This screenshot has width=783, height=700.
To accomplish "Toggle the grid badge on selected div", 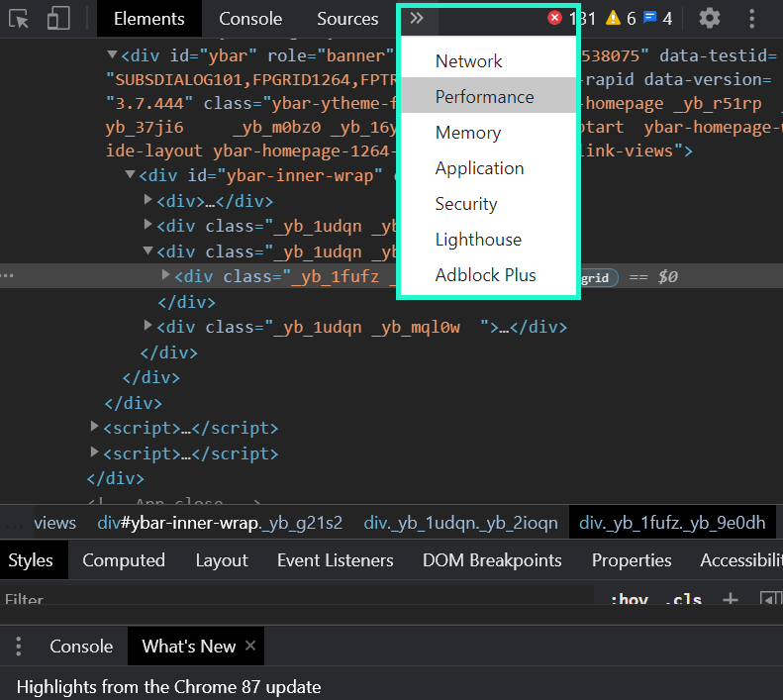I will pos(599,277).
